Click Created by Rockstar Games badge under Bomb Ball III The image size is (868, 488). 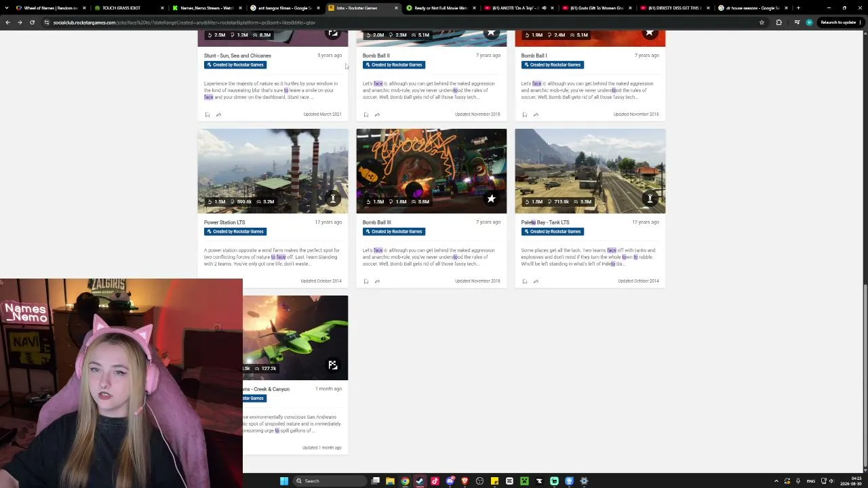(x=394, y=232)
